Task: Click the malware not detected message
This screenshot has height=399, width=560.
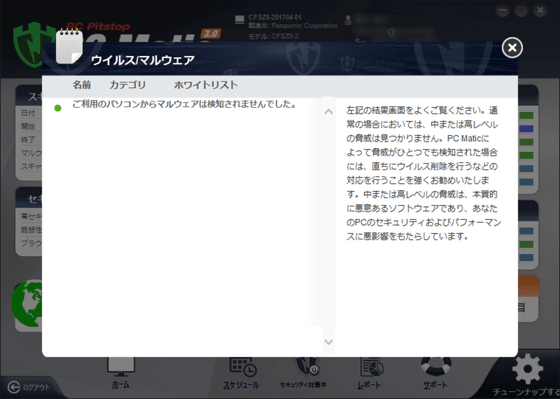Action: click(x=184, y=105)
